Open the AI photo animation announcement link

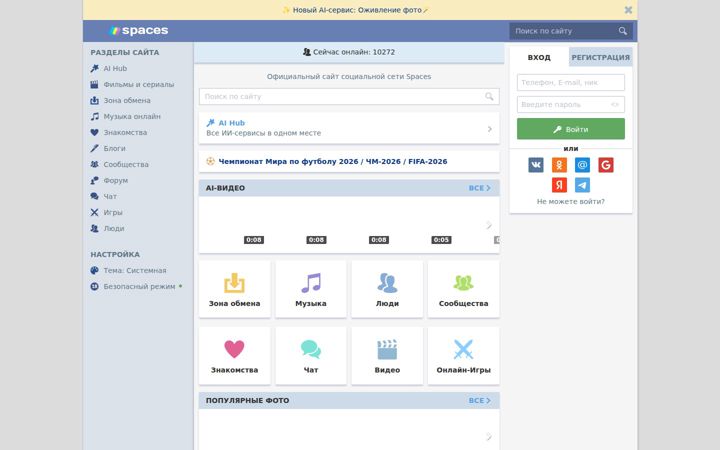point(357,10)
